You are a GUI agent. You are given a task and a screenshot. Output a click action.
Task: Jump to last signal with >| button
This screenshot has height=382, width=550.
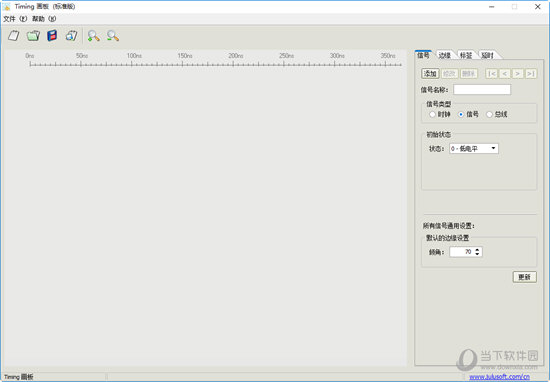click(x=531, y=73)
